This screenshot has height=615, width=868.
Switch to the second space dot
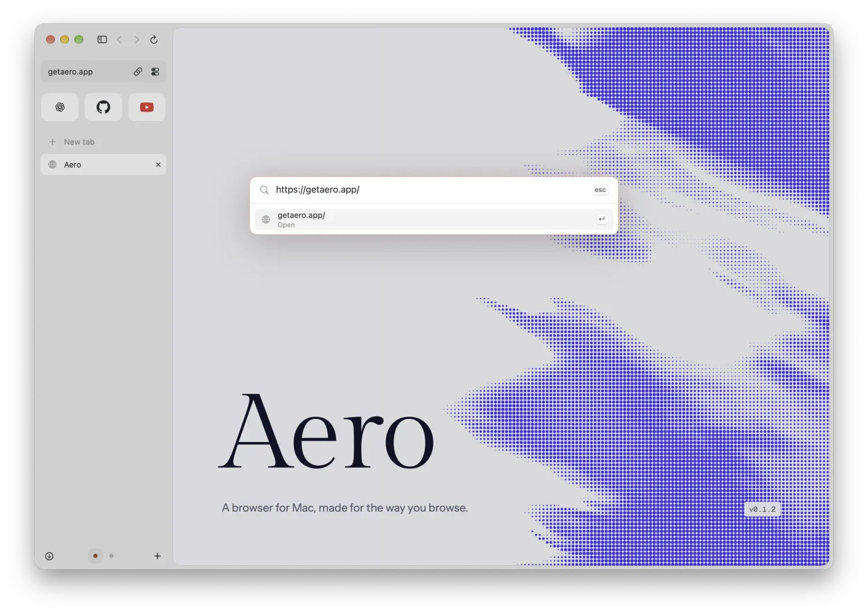click(112, 556)
